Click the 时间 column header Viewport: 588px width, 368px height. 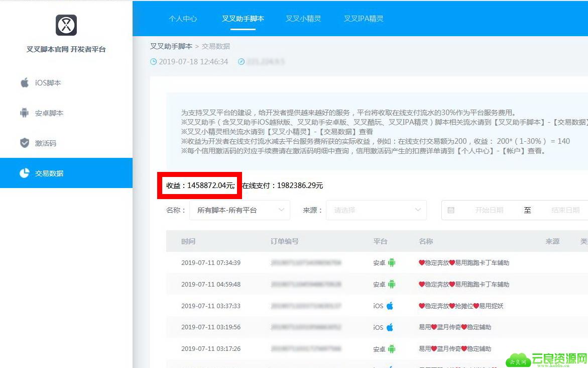coord(188,241)
